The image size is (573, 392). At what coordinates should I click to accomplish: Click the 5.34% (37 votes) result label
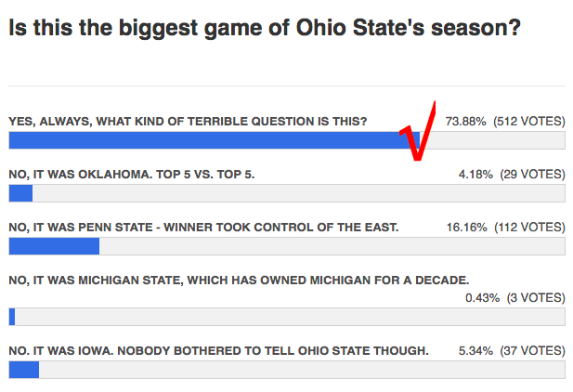[x=512, y=351]
